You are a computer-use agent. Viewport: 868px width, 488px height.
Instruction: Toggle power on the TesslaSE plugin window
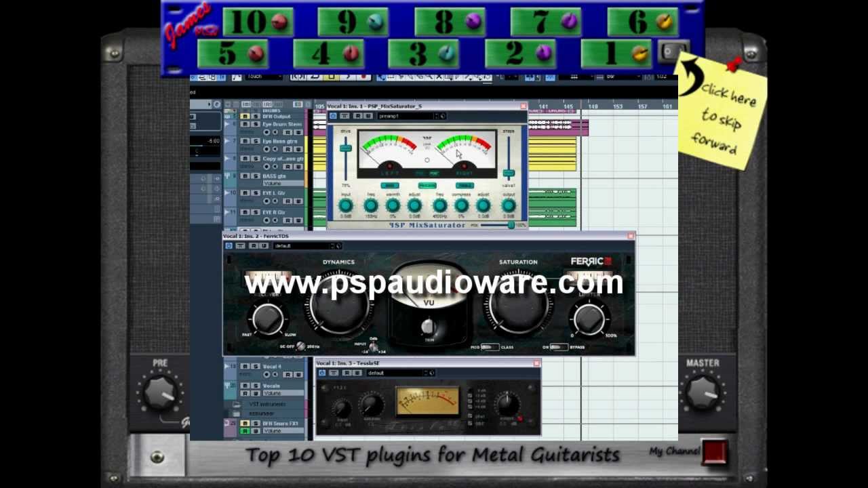click(322, 373)
